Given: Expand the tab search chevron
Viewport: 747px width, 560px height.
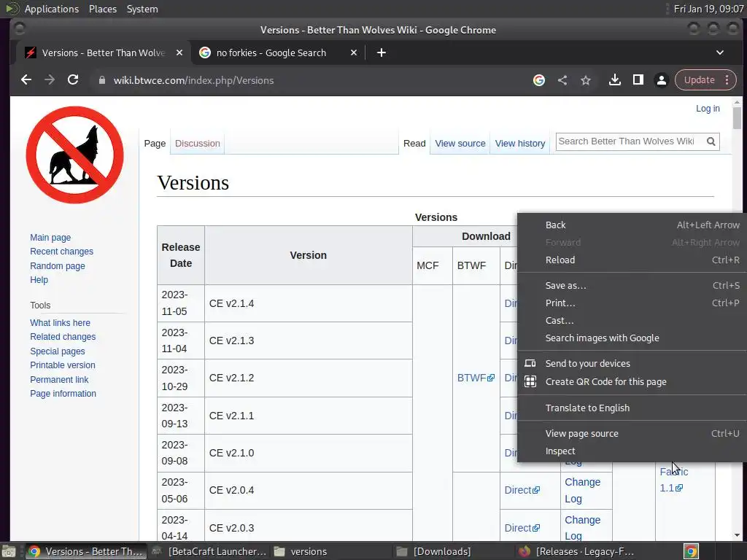Looking at the screenshot, I should pos(720,52).
